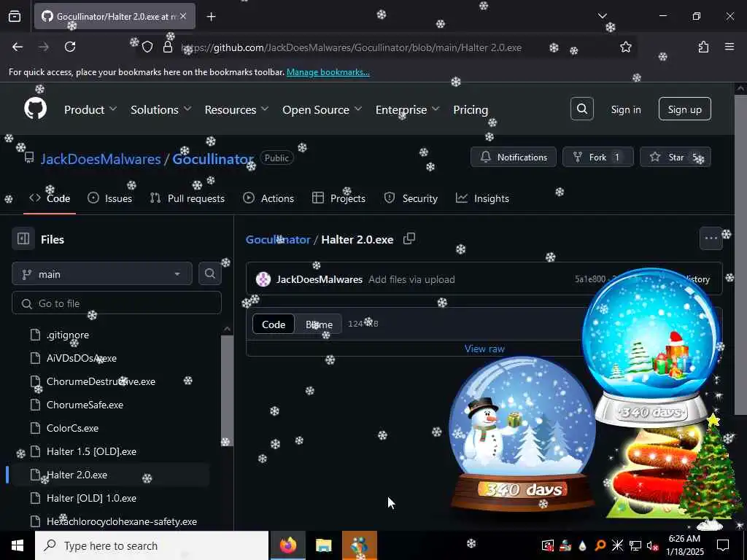This screenshot has height=560, width=747.
Task: Open the main branch dropdown
Action: click(x=102, y=274)
